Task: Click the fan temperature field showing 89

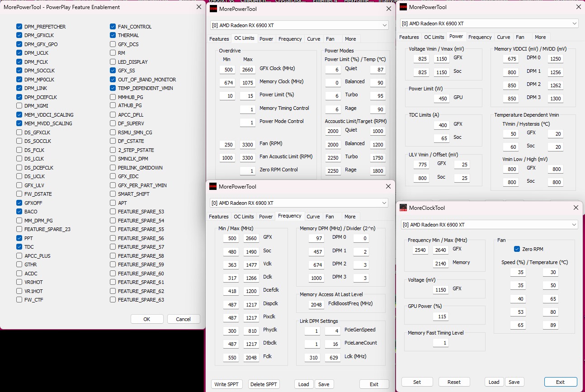Action: (551, 325)
